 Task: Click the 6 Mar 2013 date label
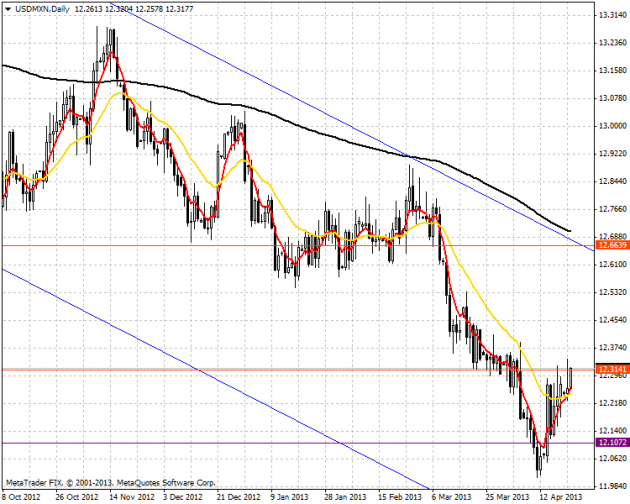coord(448,496)
